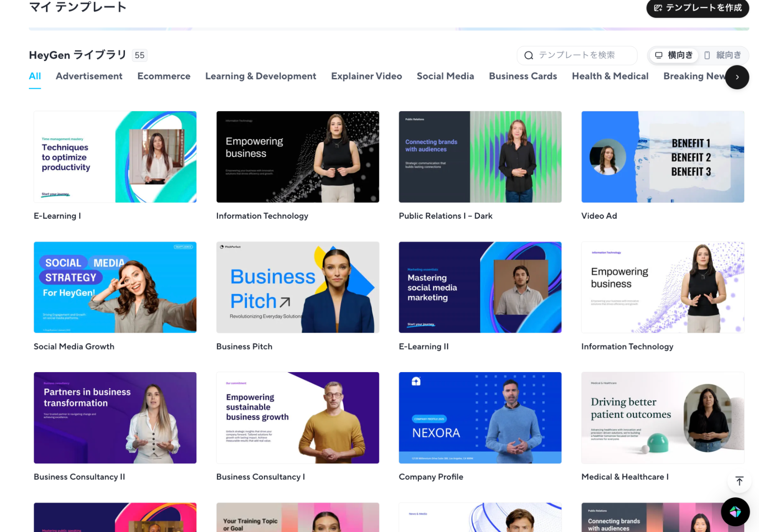Click the edit icon in テンプレートを作成 button
Viewport: 759px width, 532px height.
coord(658,8)
